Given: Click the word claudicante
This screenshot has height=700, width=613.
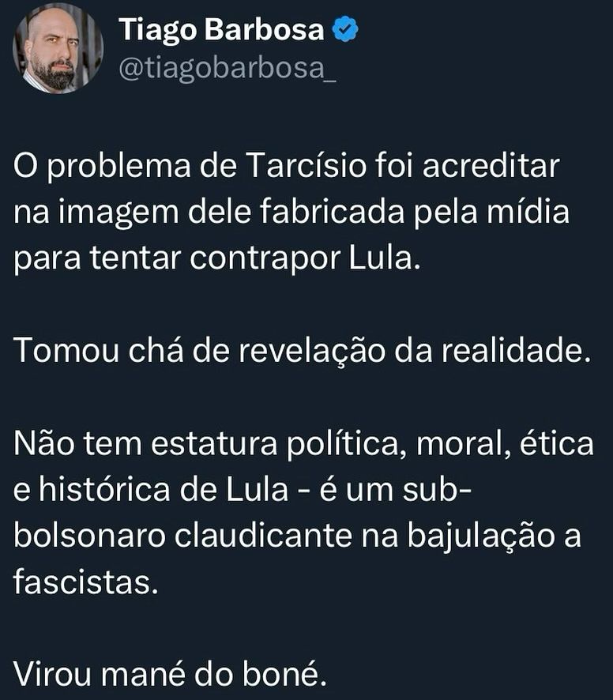Looking at the screenshot, I should [263, 536].
